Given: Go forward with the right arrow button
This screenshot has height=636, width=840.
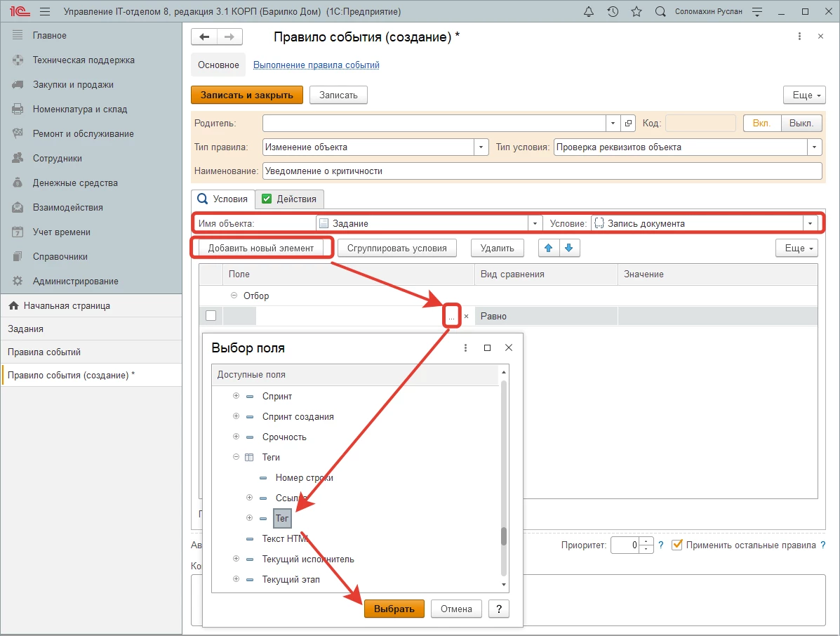Looking at the screenshot, I should (x=229, y=37).
